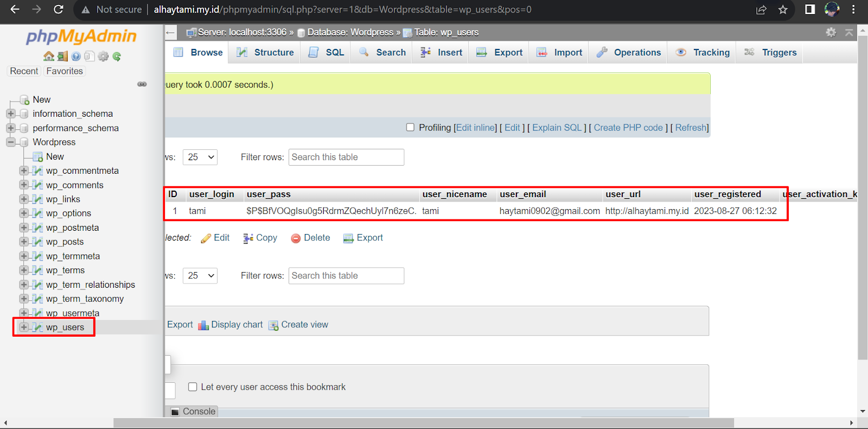Open phpMyAdmin documentation question-mark icon
Image resolution: width=868 pixels, height=429 pixels.
point(76,56)
